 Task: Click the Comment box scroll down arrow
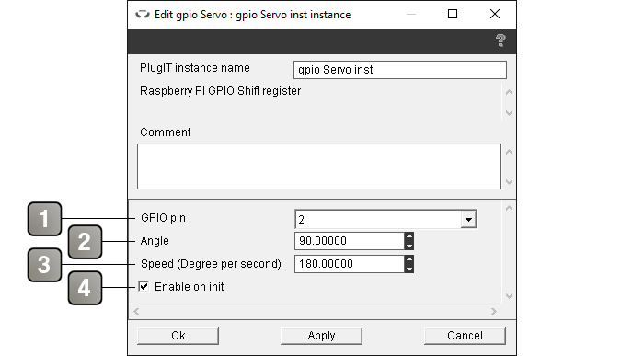click(x=509, y=181)
